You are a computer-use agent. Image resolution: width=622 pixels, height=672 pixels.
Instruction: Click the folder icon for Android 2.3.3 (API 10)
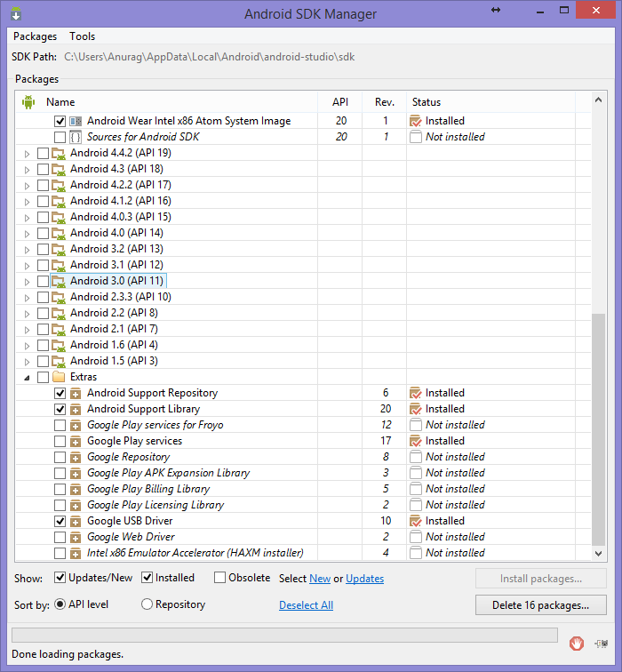point(59,297)
